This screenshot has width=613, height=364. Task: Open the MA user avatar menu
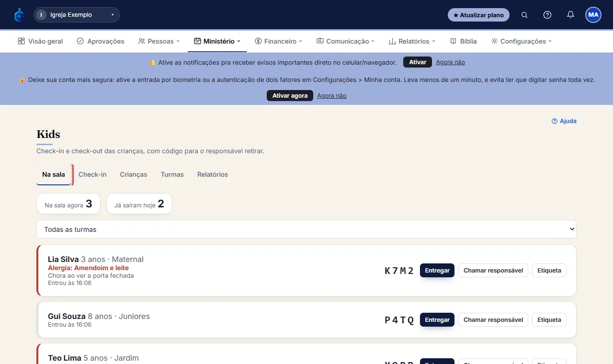[593, 15]
